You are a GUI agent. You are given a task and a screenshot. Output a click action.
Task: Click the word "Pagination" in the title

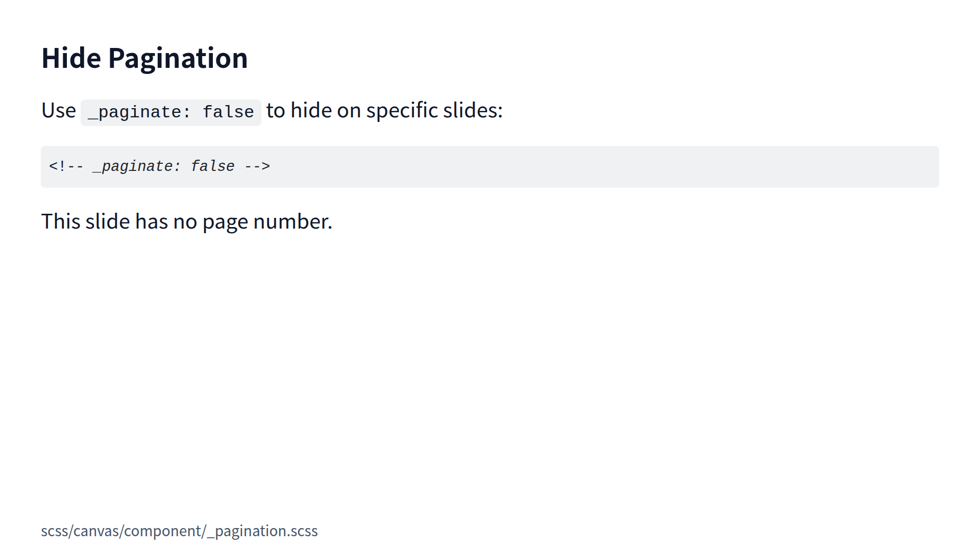tap(178, 58)
